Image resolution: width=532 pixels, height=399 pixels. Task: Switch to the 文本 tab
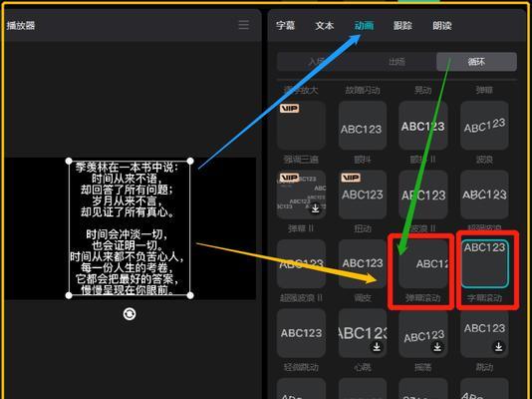tap(325, 26)
